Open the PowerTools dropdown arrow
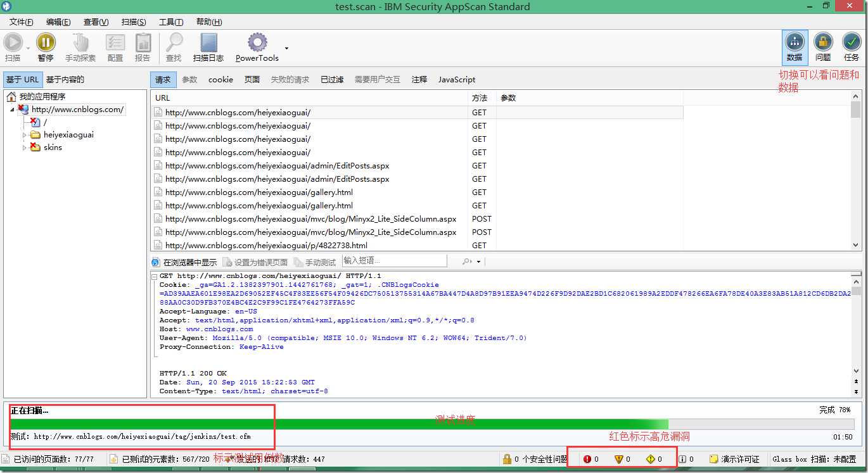 286,48
